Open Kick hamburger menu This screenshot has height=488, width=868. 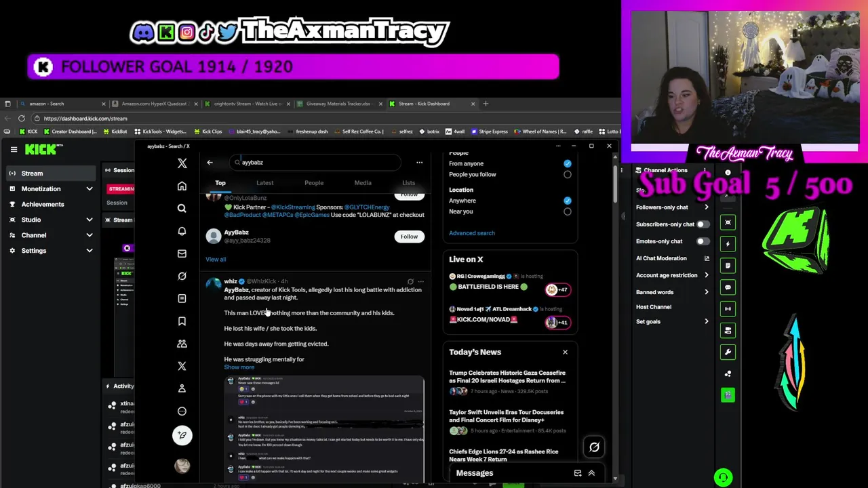[14, 149]
